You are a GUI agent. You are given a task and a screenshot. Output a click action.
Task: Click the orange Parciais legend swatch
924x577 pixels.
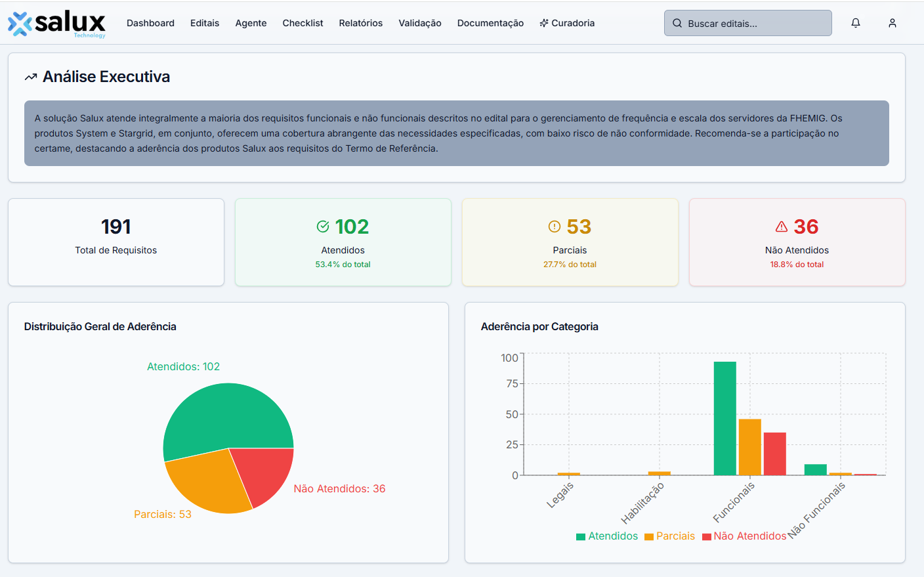(649, 537)
